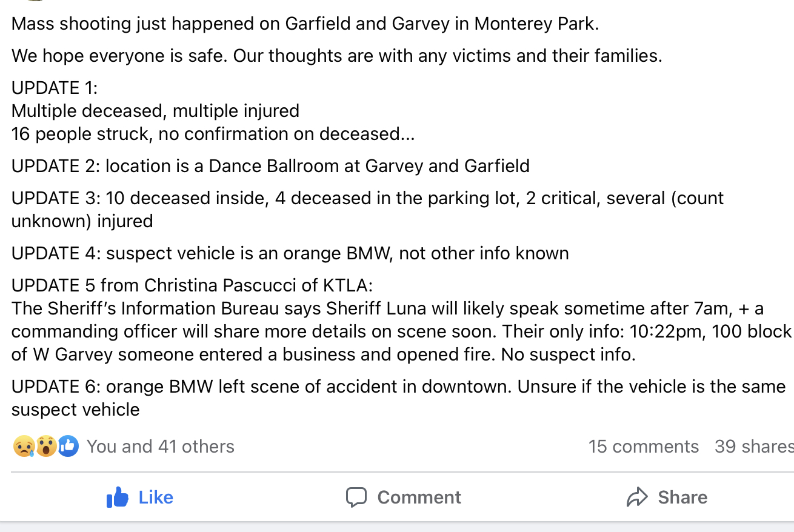Click the UPDATE 6 accident in downtown line
This screenshot has height=532, width=794.
(398, 398)
